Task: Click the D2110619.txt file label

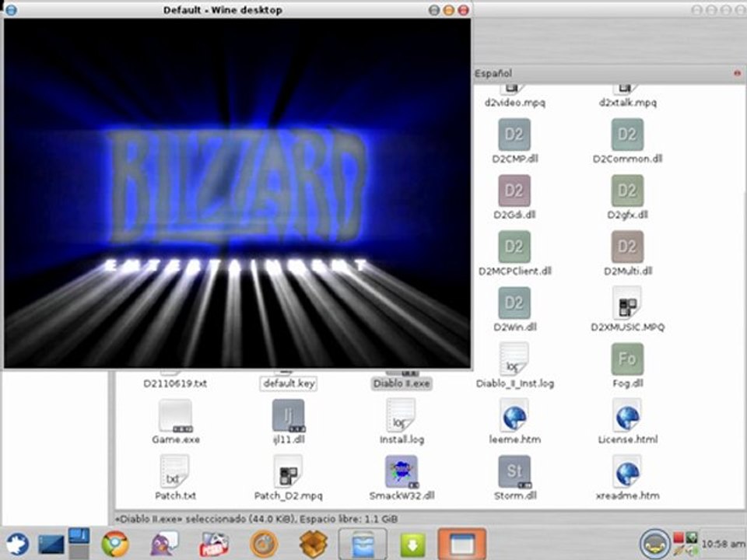Action: [175, 383]
